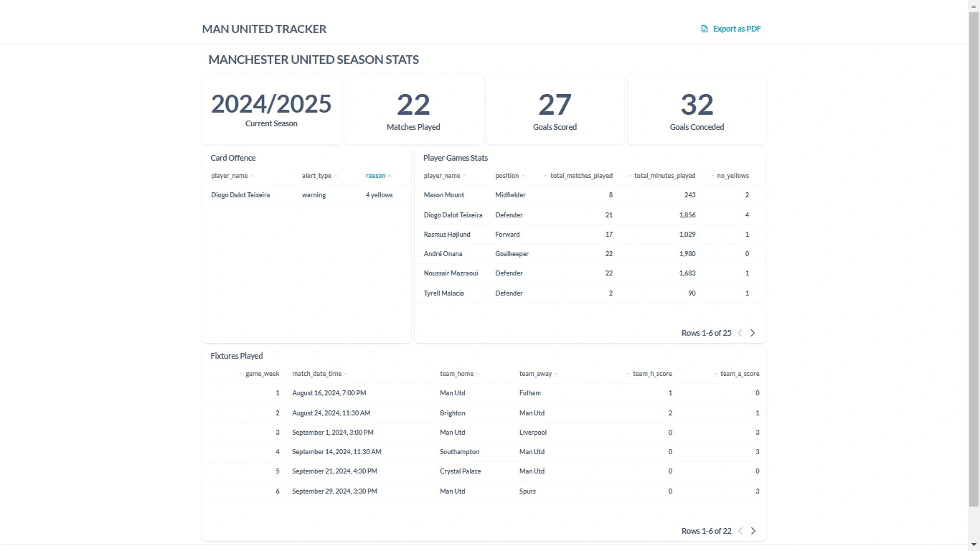Click the 2024/2025 Current Season card
The width and height of the screenshot is (980, 551).
tap(271, 109)
